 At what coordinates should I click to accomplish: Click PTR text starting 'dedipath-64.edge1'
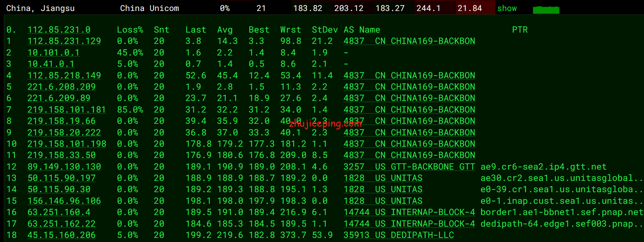(x=562, y=224)
